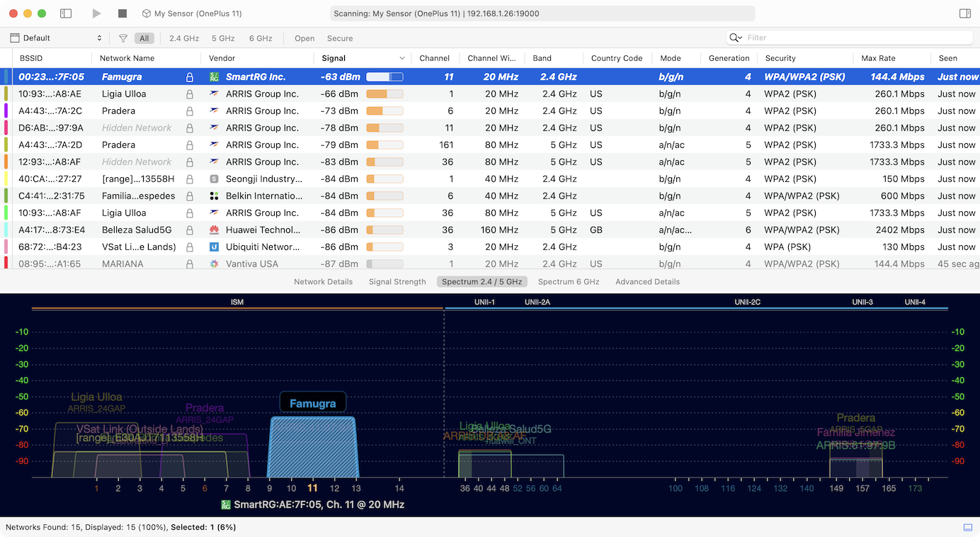Click Signal column sort chevron
This screenshot has height=537, width=980.
click(402, 58)
